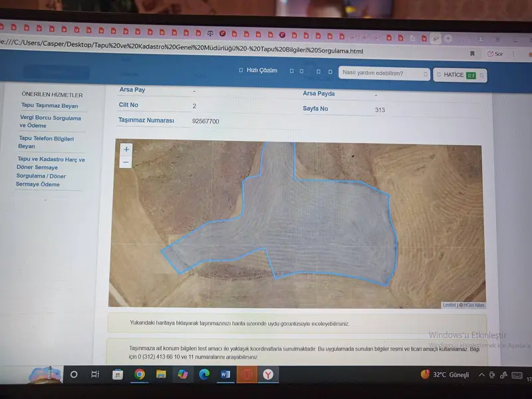Viewport: 532px width, 399px height.
Task: Open the Task View button
Action: [x=95, y=374]
